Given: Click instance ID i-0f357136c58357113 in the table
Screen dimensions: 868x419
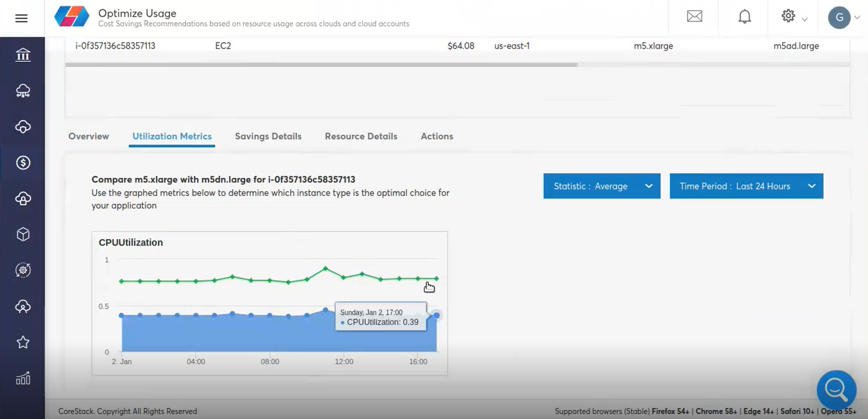Looking at the screenshot, I should (115, 46).
